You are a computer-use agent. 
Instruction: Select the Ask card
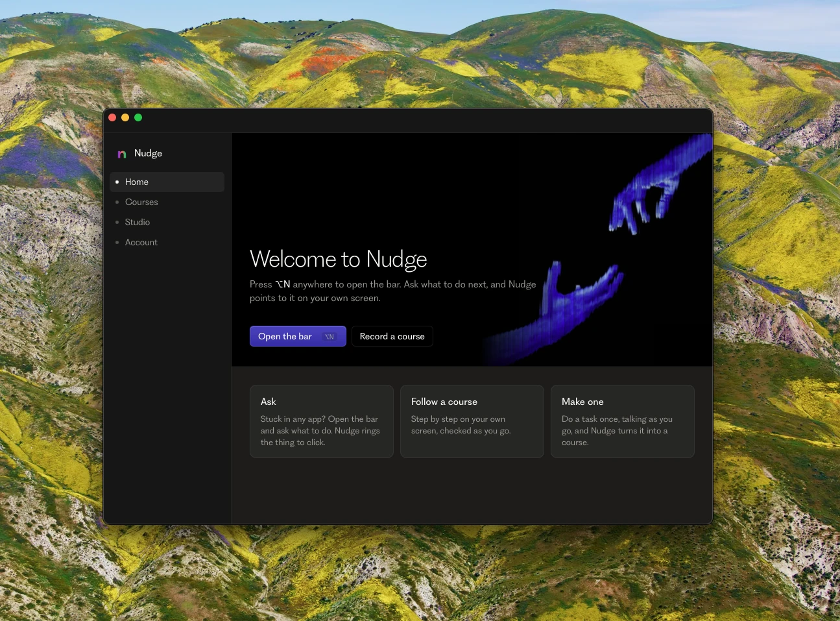point(322,421)
